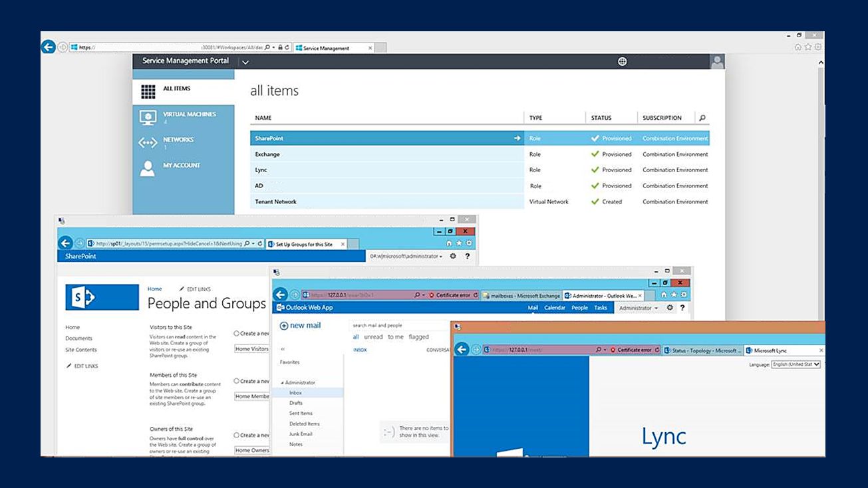
Task: Open Site Contents in SharePoint left navigation
Action: click(81, 350)
